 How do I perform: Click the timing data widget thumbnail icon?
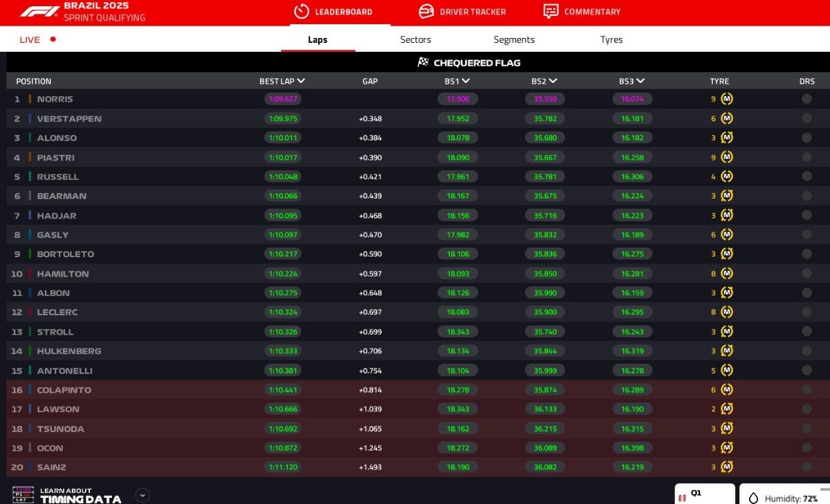coord(24,494)
